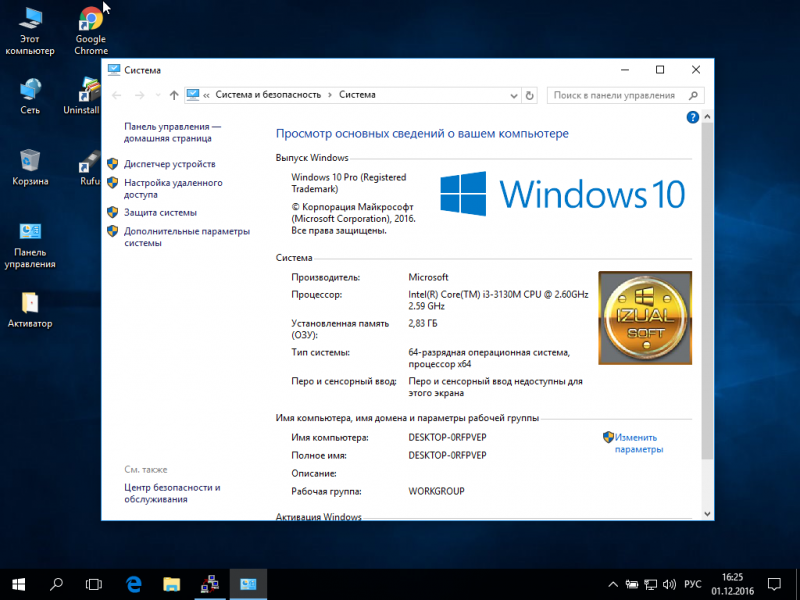Click the 2,83 ГБ memory value
This screenshot has height=600, width=800.
[422, 323]
